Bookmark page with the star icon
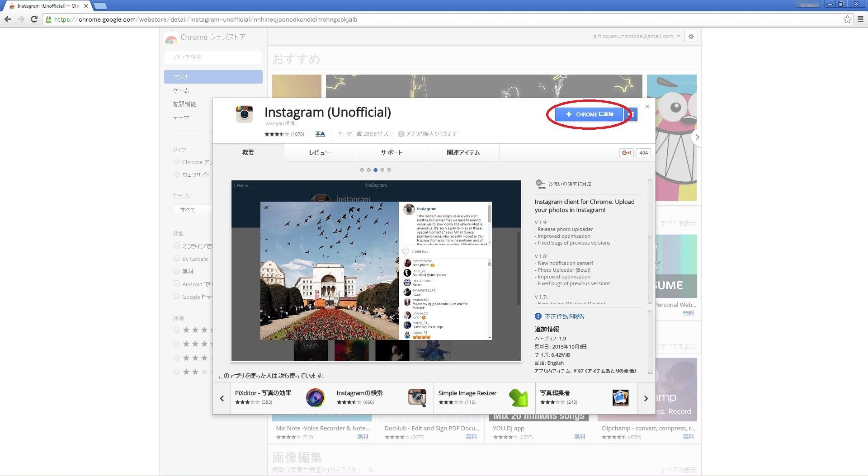The image size is (868, 476). click(847, 19)
